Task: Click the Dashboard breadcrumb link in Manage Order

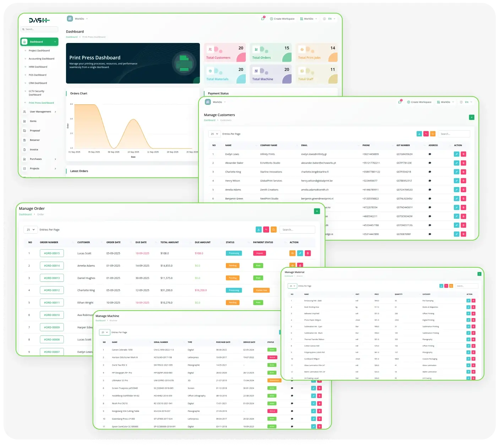Action: click(x=25, y=214)
